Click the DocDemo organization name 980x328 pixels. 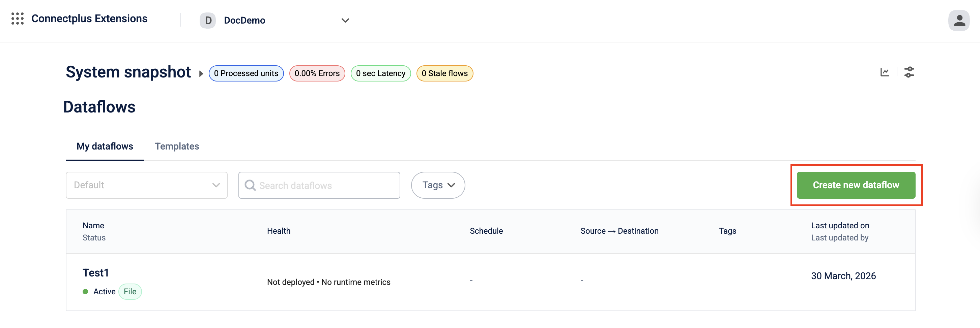coord(244,21)
